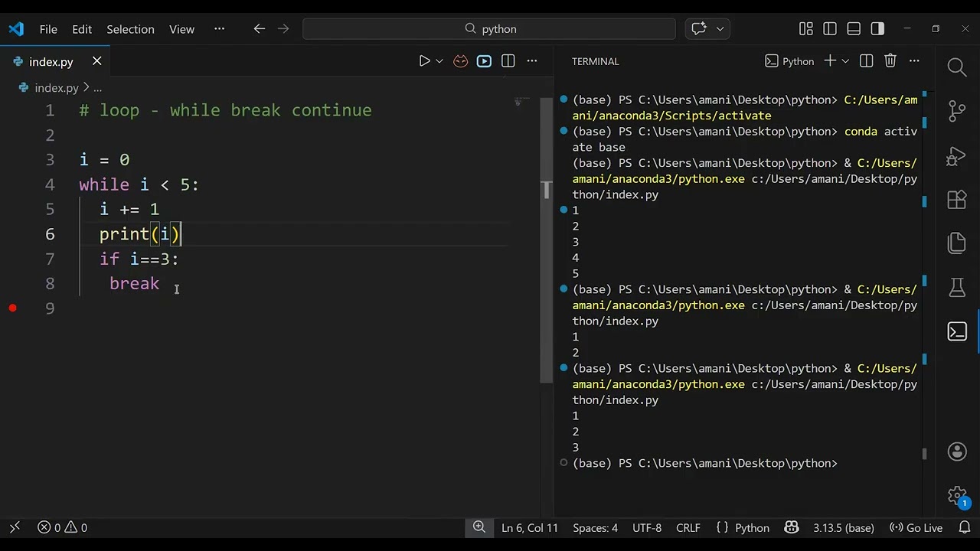The image size is (980, 551).
Task: Open the launch profile dropdown
Action: coord(845,61)
